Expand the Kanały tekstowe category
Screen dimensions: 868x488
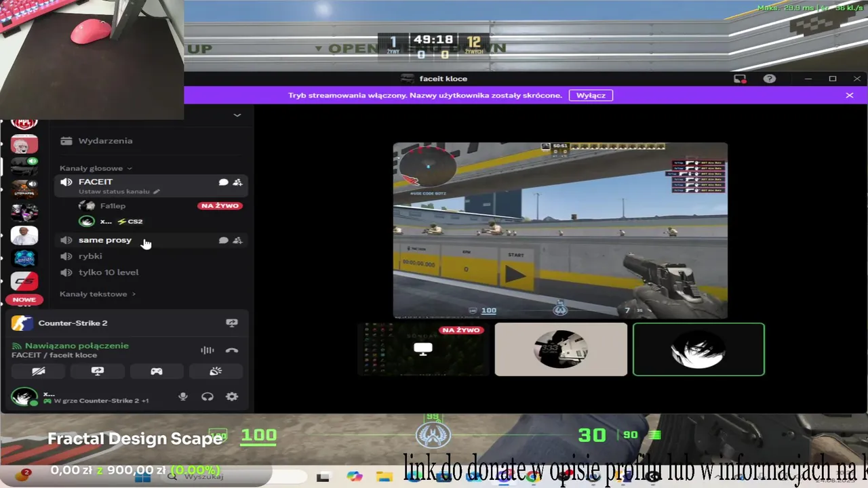coord(98,294)
